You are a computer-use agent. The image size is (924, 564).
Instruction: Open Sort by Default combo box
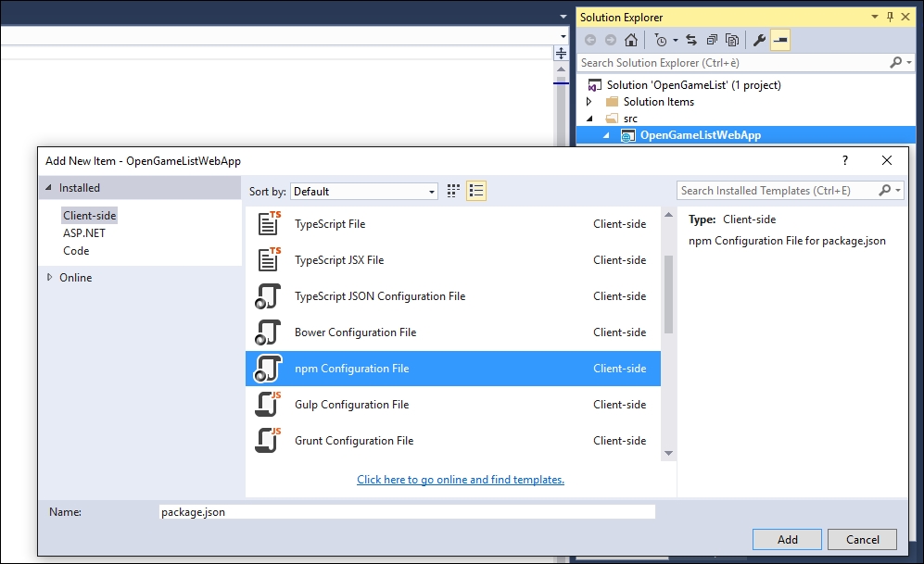[x=364, y=192]
